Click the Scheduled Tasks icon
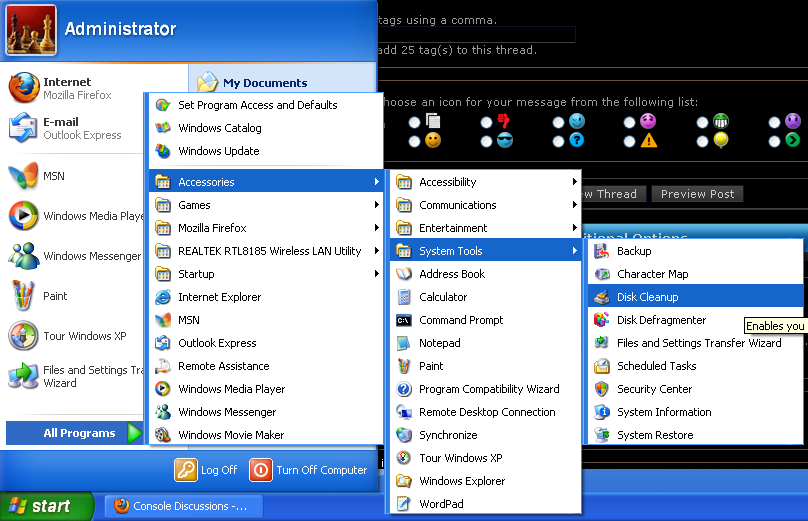This screenshot has width=808, height=521. point(601,366)
